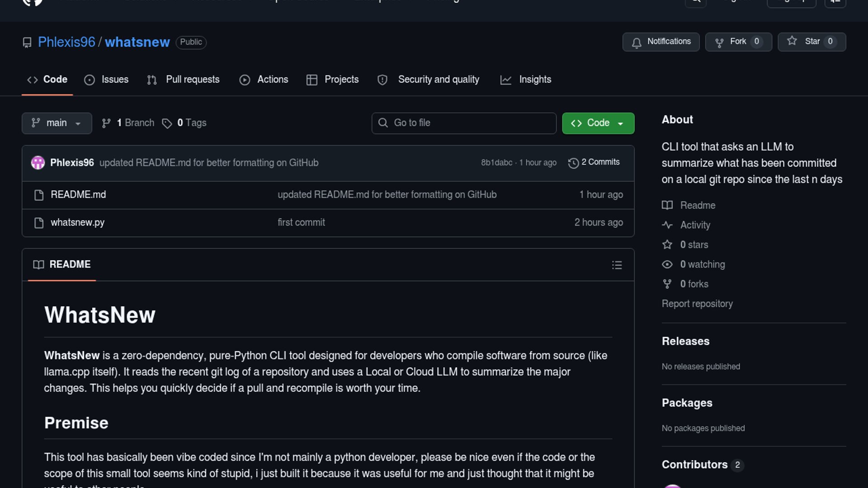The width and height of the screenshot is (868, 488).
Task: Open the Tags list
Action: tap(184, 123)
